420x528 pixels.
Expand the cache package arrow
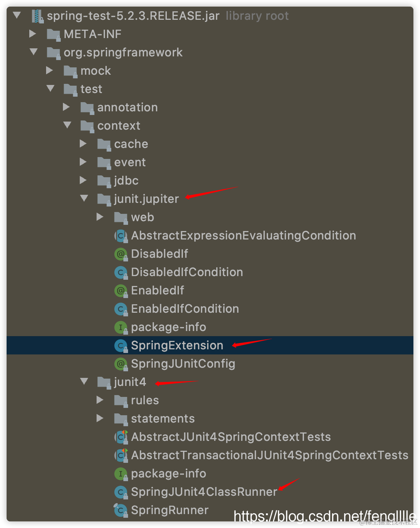[x=83, y=144]
